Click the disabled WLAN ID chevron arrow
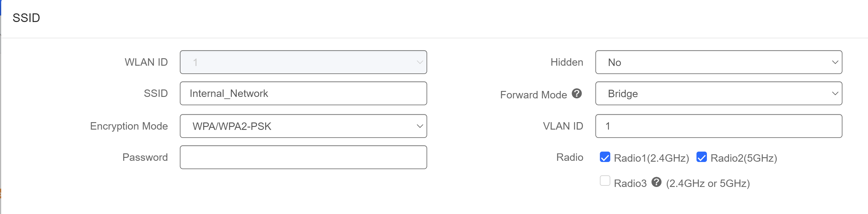The image size is (868, 214). [x=419, y=62]
